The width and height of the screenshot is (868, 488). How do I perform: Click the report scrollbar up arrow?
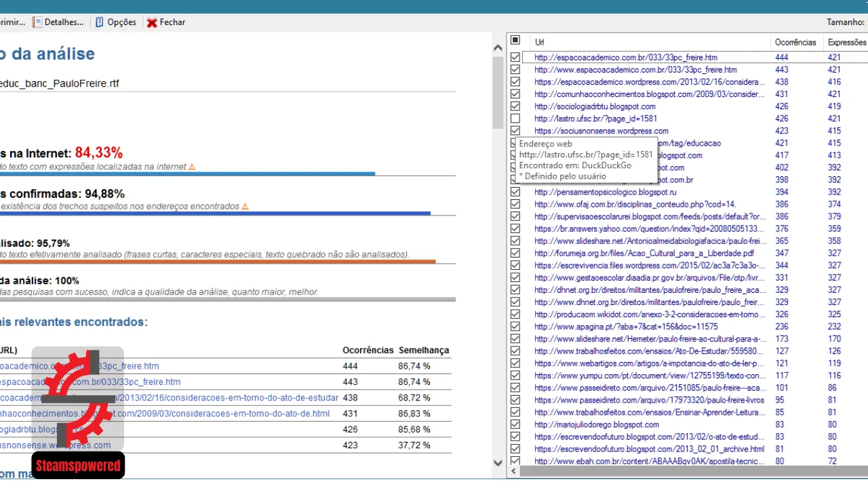click(x=498, y=49)
